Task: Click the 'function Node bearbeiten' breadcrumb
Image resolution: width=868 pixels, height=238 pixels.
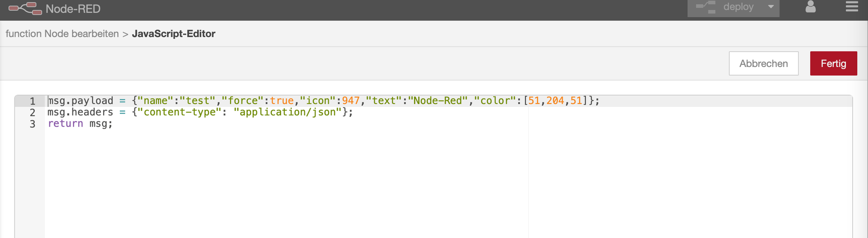Action: click(x=62, y=34)
